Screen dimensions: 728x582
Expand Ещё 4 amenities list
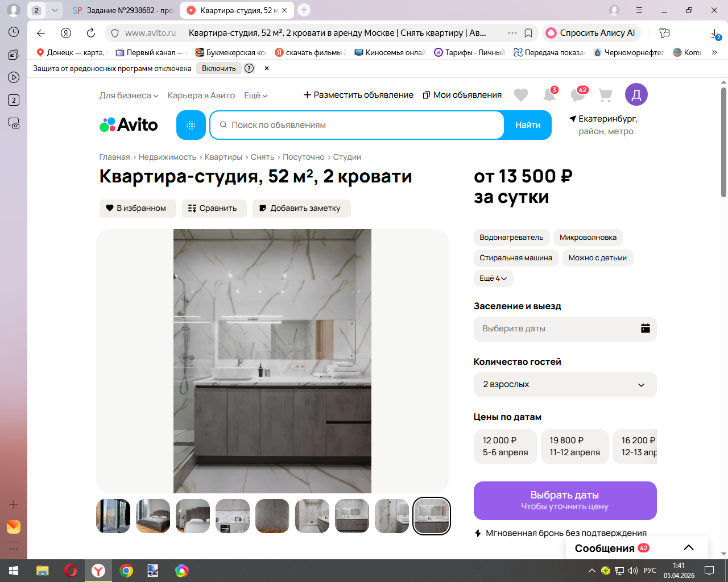click(x=493, y=278)
